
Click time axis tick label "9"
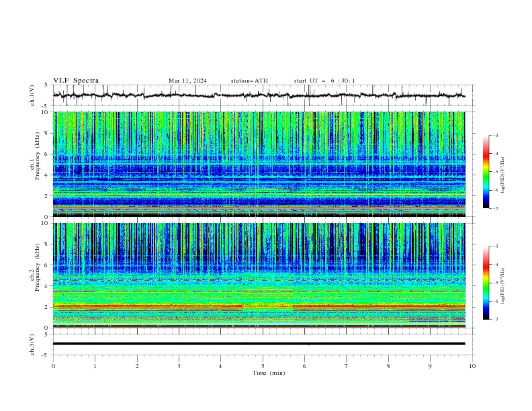tap(430, 366)
